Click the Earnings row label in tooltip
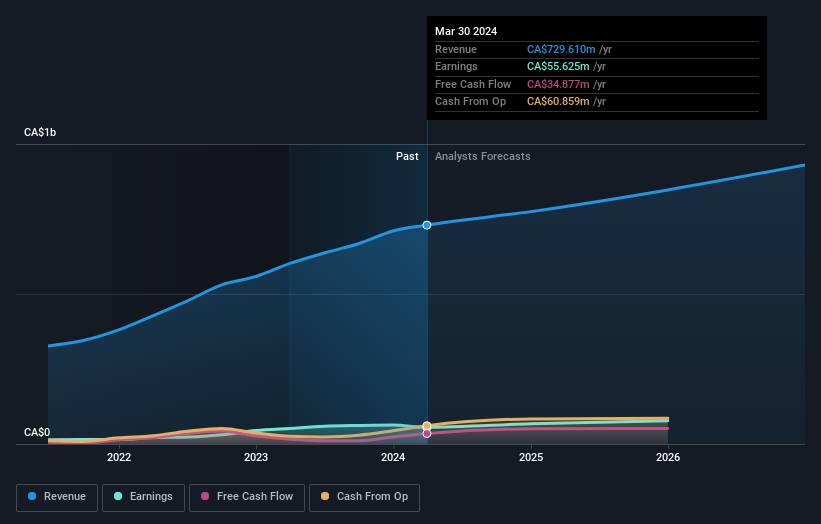 click(x=457, y=66)
